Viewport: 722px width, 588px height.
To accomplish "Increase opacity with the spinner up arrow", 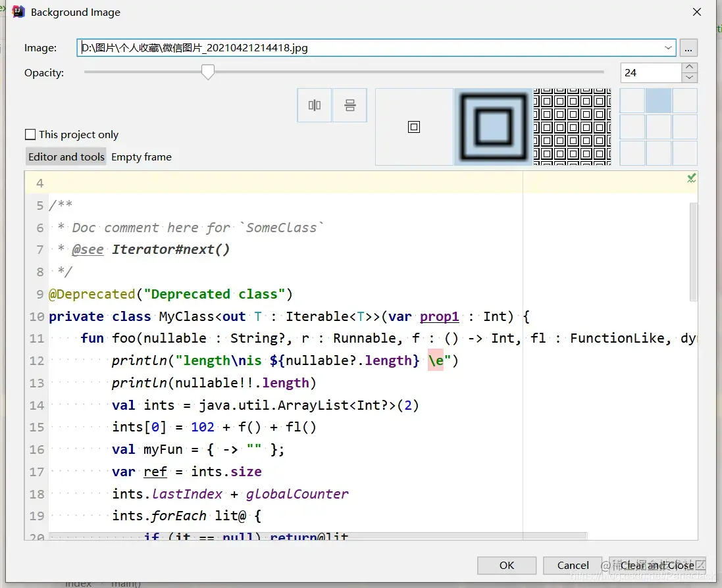I will [689, 67].
